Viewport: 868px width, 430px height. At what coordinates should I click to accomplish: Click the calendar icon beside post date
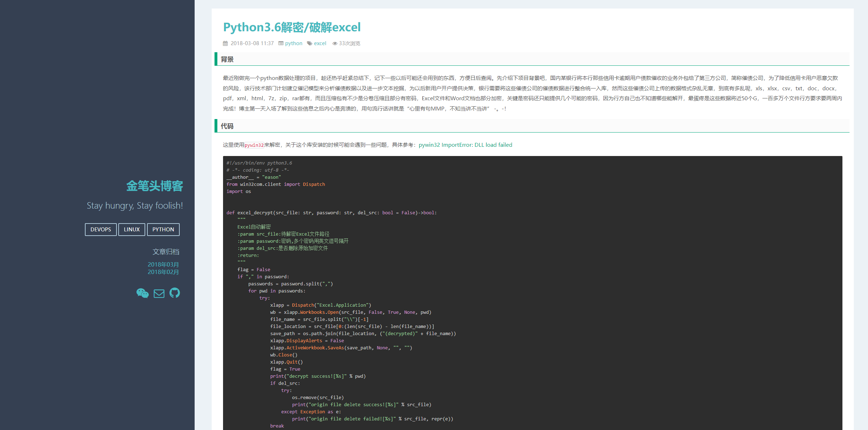225,43
